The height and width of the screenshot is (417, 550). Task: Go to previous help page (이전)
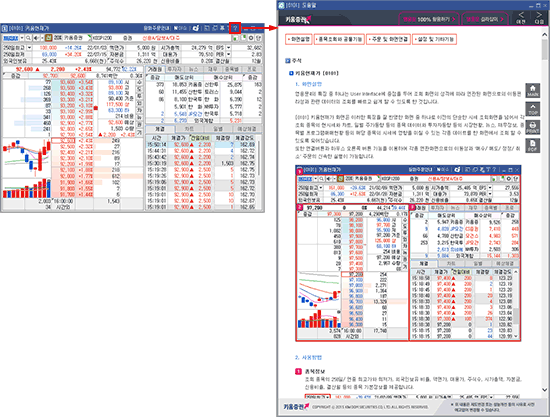521,18
